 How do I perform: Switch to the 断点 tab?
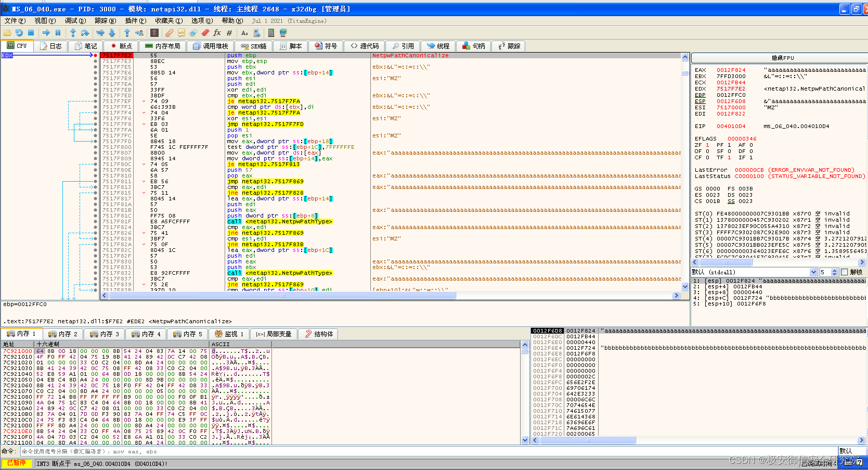(x=121, y=46)
